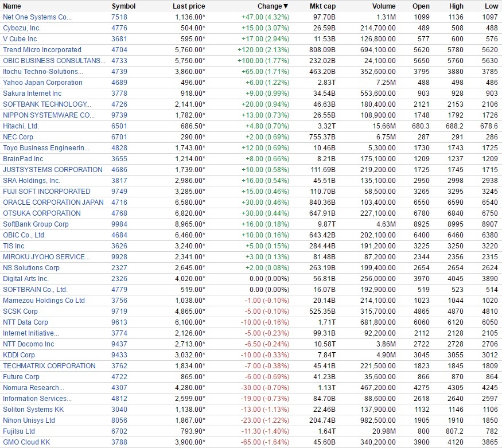Open the SCSK Corp link
This screenshot has height=448, width=502.
pyautogui.click(x=20, y=311)
